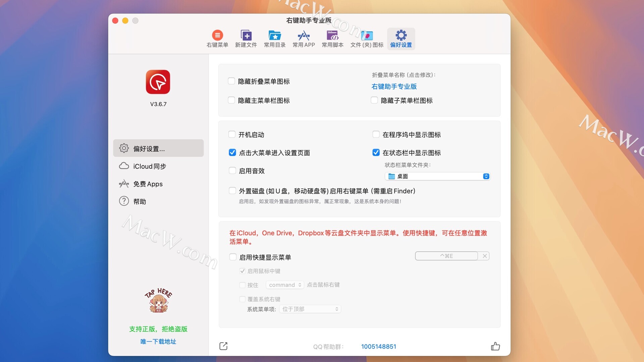Open the 新建文件 toolbar tab

(246, 39)
